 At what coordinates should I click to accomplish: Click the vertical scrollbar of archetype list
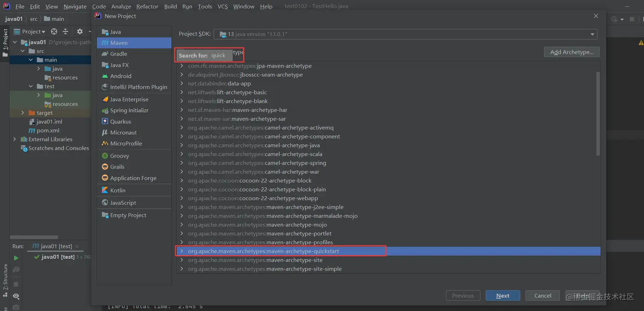(x=598, y=113)
